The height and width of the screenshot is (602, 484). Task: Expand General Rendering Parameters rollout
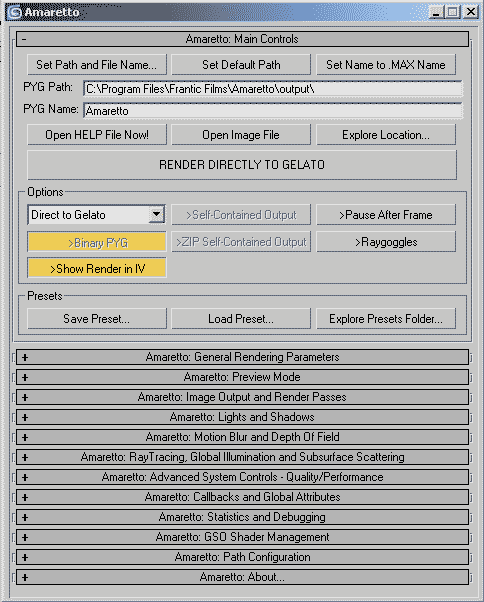(x=242, y=357)
